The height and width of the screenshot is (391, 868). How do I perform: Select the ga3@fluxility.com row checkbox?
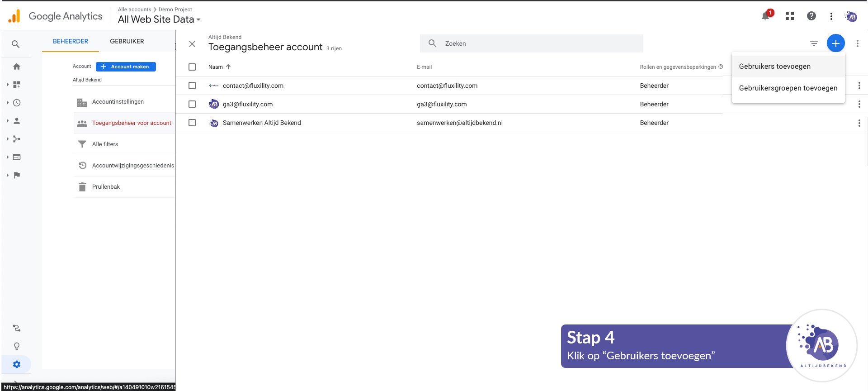click(192, 104)
